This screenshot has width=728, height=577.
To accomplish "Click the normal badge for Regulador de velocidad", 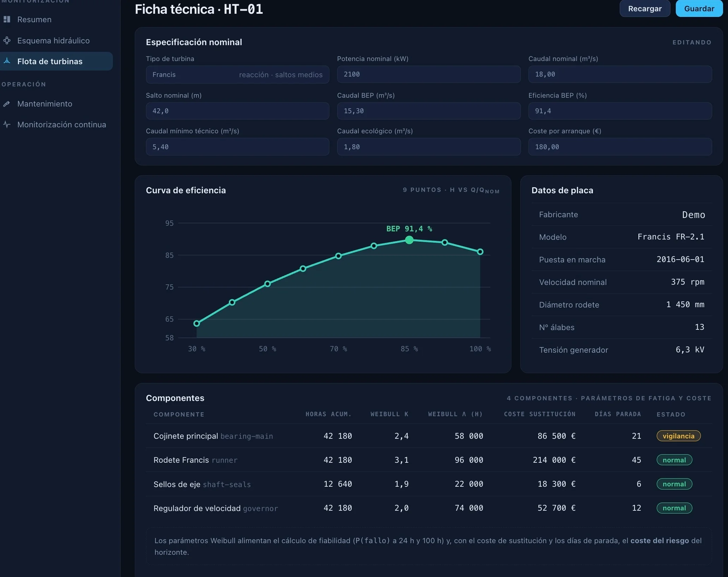I will click(x=674, y=508).
